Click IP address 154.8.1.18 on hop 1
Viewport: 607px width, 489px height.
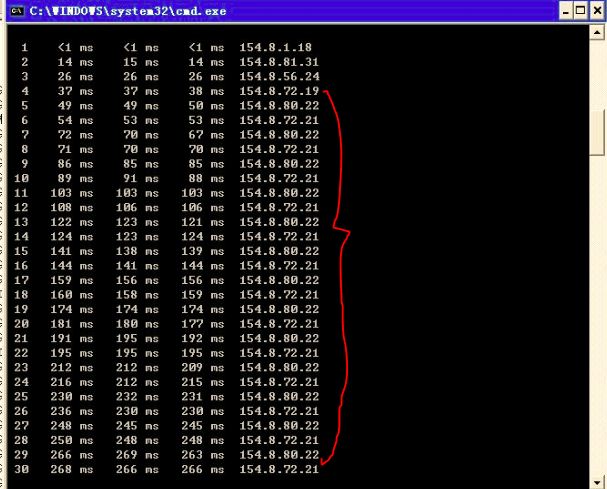tap(277, 47)
